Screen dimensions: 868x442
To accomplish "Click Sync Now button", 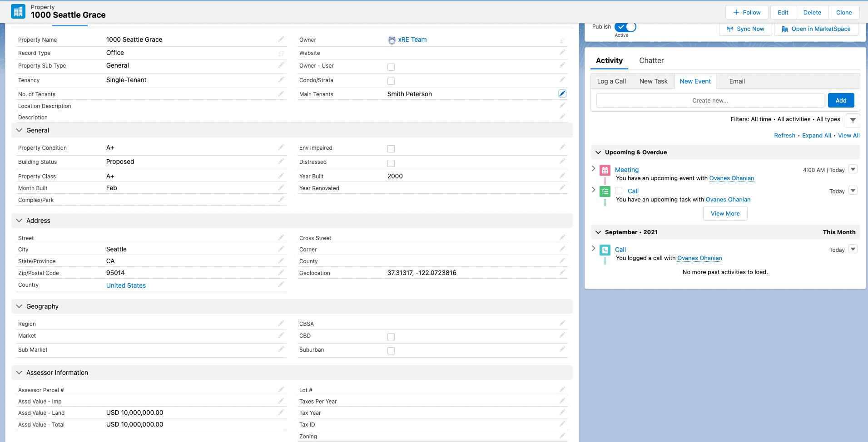I will point(745,29).
